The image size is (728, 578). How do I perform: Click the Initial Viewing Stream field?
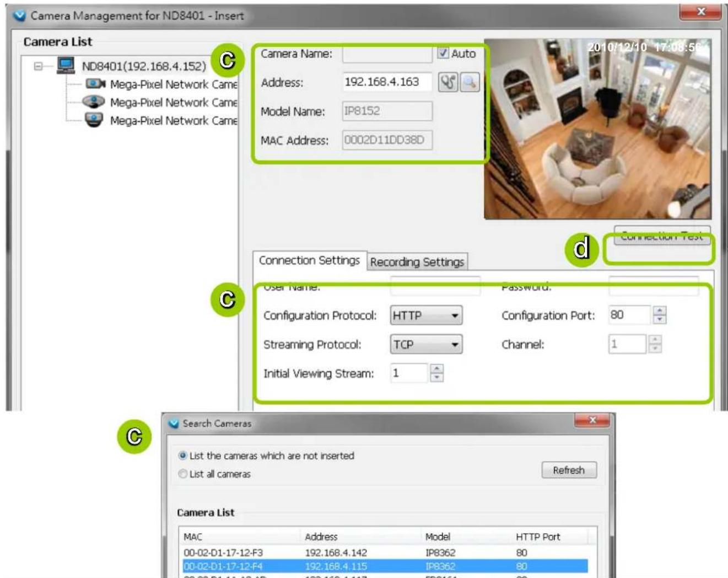point(409,373)
